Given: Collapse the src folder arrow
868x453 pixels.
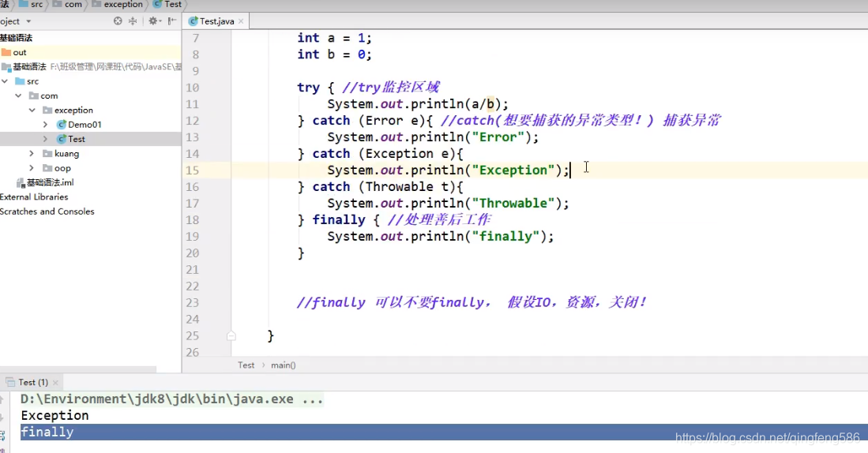Looking at the screenshot, I should 5,81.
